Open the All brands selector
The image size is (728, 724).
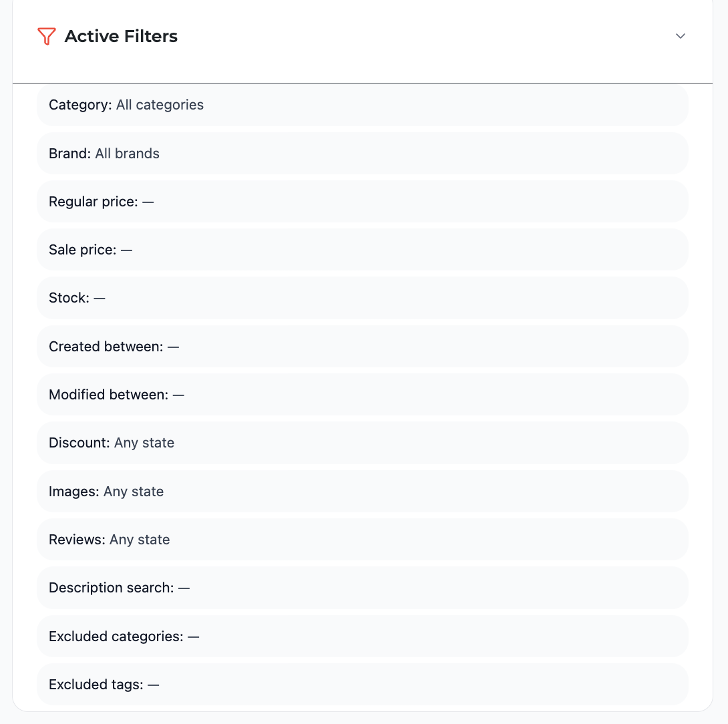click(127, 153)
